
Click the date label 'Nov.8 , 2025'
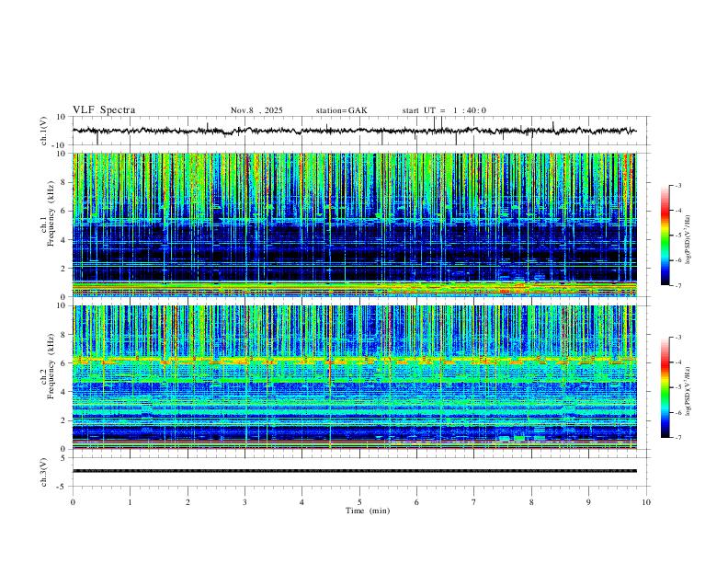coord(256,110)
